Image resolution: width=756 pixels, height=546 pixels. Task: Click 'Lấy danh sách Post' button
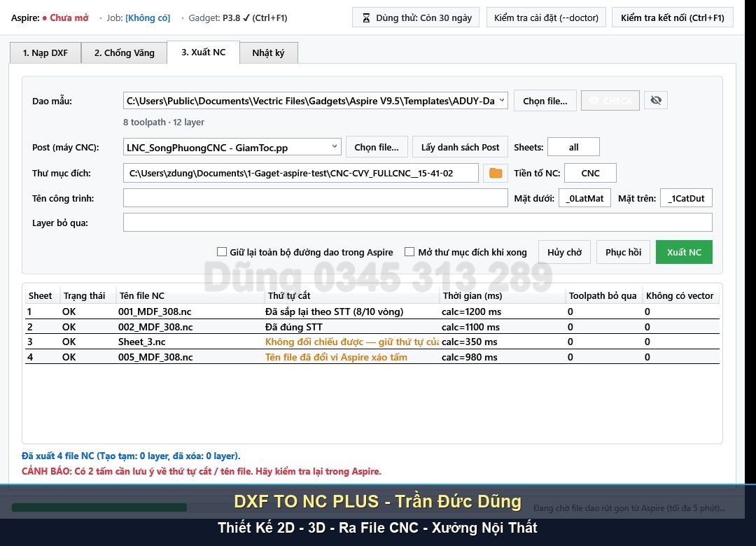(460, 147)
